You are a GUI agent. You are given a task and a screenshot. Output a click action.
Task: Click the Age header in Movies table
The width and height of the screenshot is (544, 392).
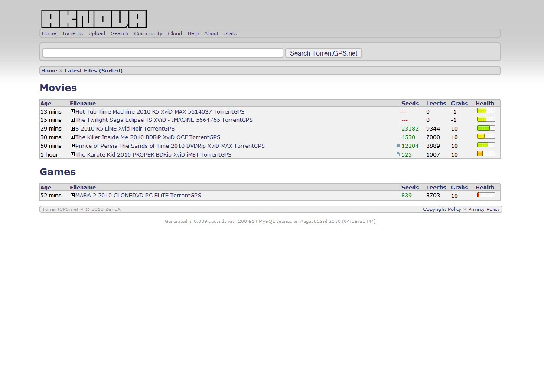click(46, 103)
